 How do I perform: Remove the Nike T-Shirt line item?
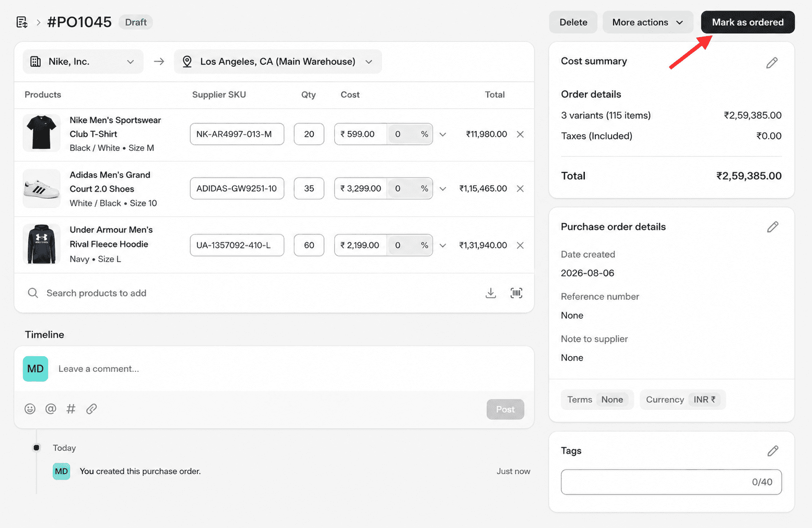[x=520, y=134]
